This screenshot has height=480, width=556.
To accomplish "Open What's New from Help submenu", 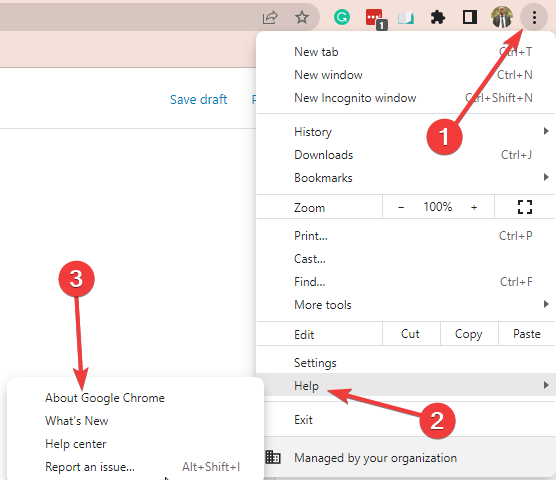I will pos(135,421).
